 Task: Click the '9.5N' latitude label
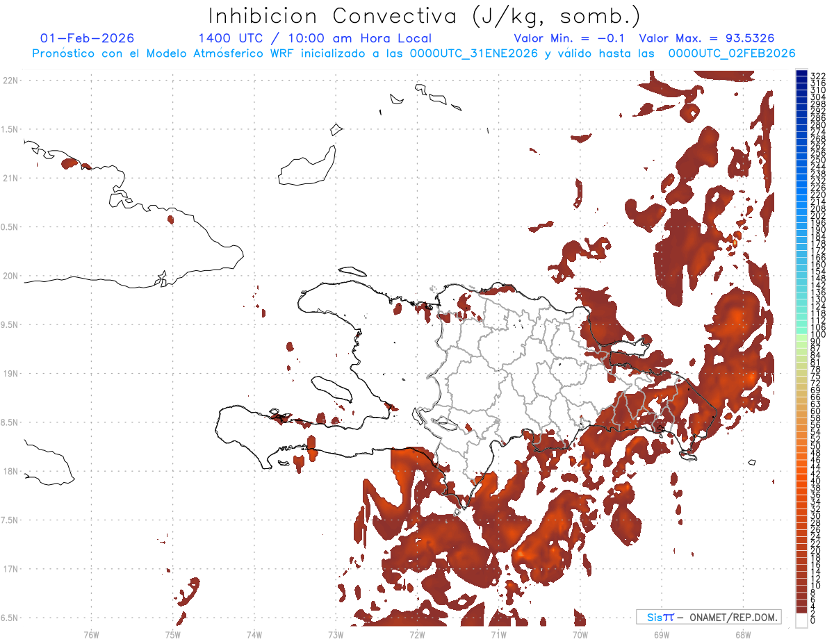point(10,325)
